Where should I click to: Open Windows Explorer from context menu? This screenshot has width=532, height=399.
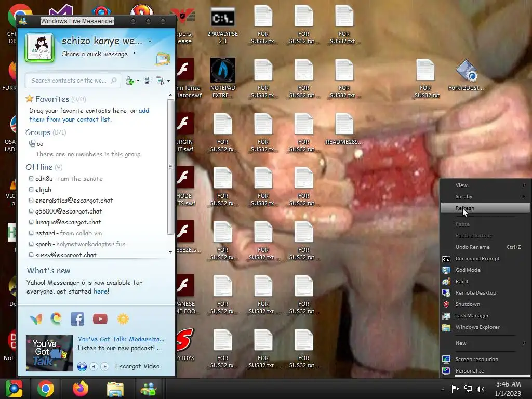coord(485,327)
